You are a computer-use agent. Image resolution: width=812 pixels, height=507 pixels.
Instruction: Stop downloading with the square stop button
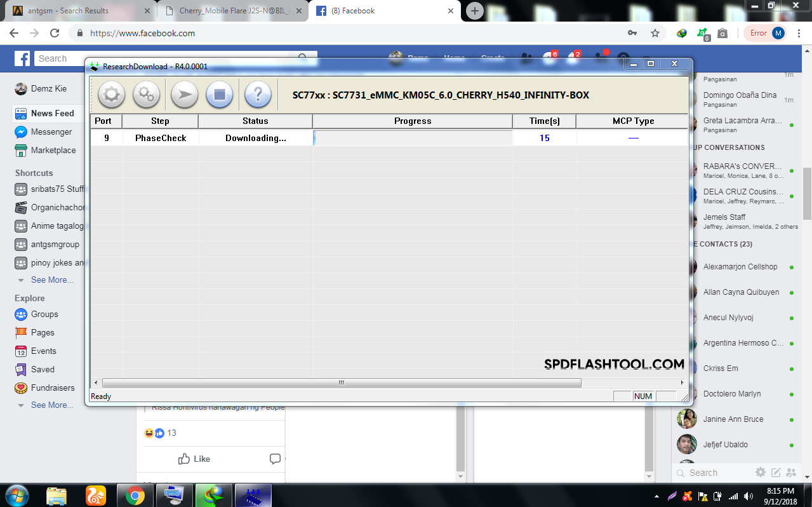[220, 95]
